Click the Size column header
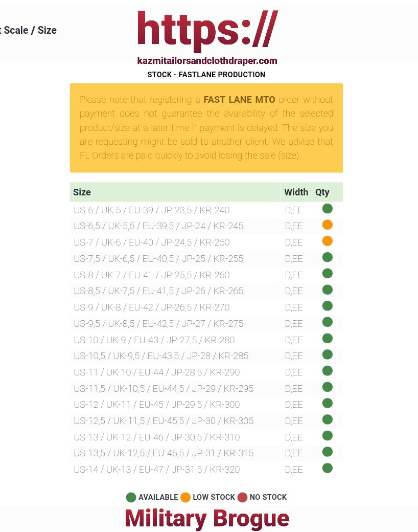Viewport: 418px width, 532px height. [82, 192]
